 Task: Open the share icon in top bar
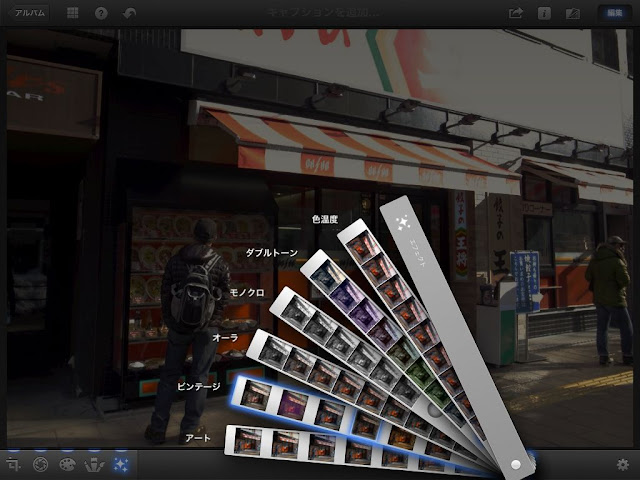516,13
